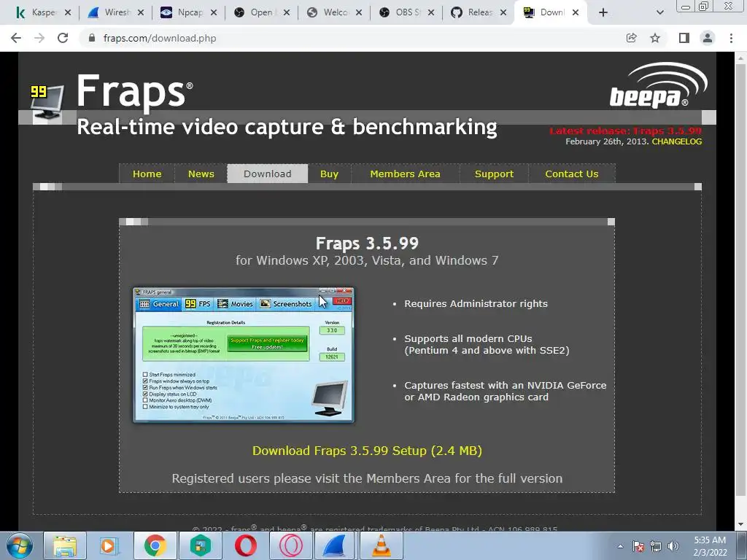Click 'Requires Administrator rights' text
The width and height of the screenshot is (747, 560).
click(x=476, y=304)
